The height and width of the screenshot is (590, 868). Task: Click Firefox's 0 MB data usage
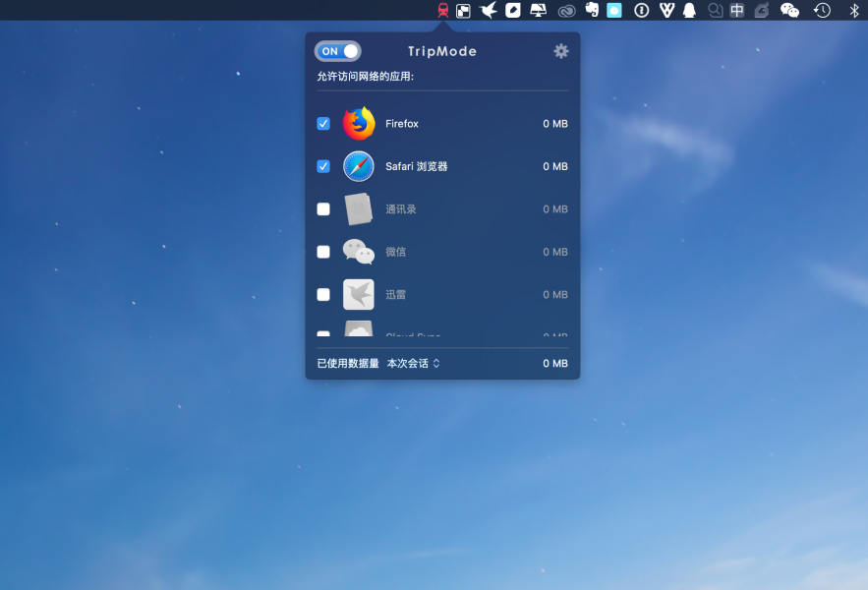tap(555, 124)
